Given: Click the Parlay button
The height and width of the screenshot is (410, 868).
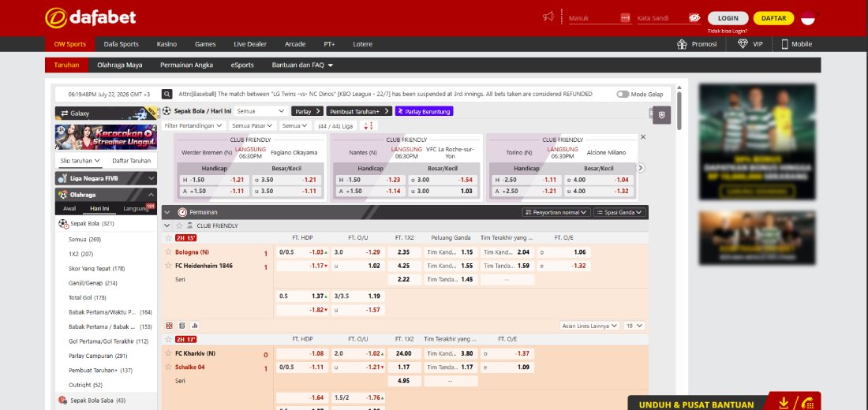Looking at the screenshot, I should point(307,111).
